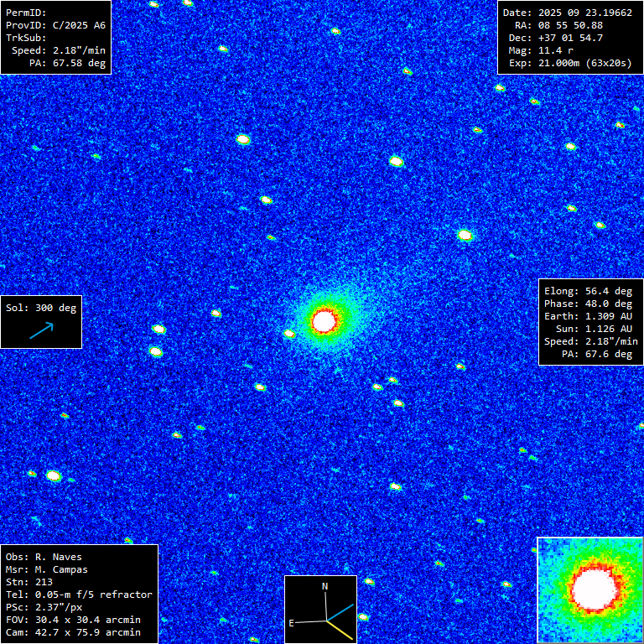
Task: Click the Date 2025 09 23.19662 entry
Action: [569, 13]
